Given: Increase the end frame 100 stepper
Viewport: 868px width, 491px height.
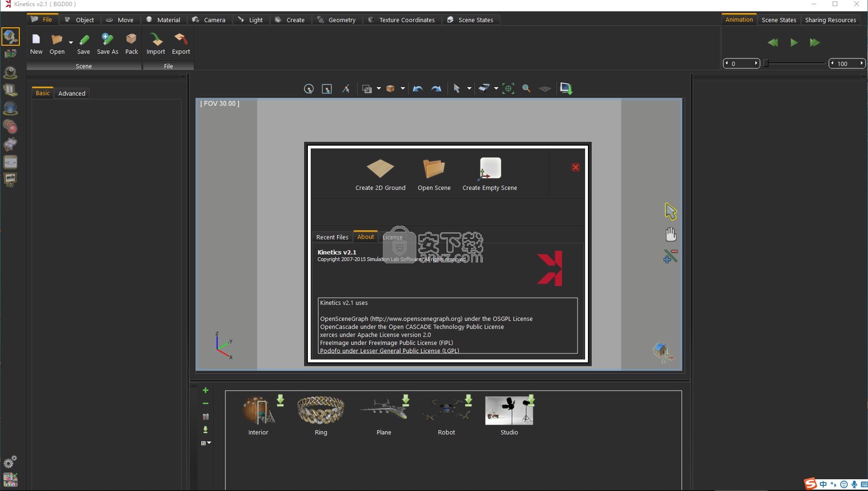Looking at the screenshot, I should click(862, 63).
